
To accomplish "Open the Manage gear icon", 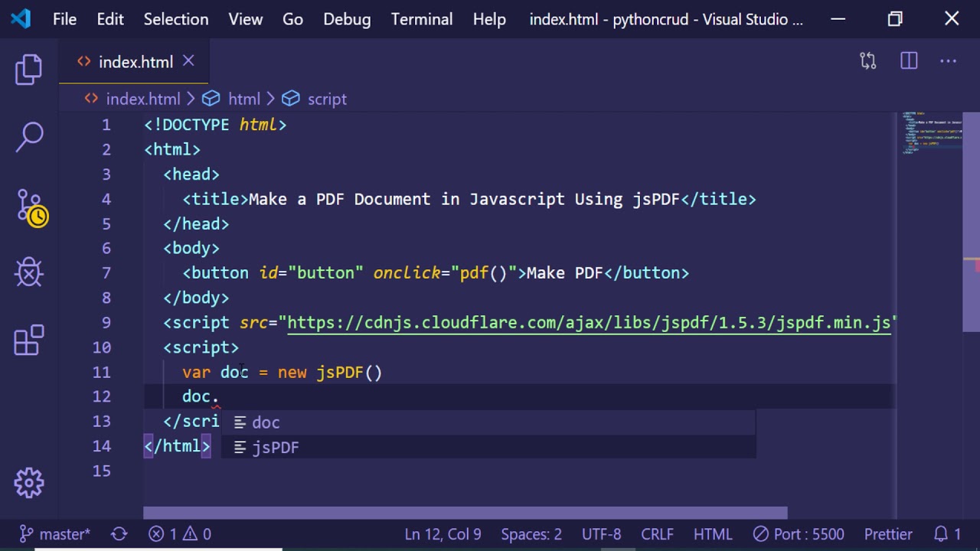I will (x=29, y=482).
